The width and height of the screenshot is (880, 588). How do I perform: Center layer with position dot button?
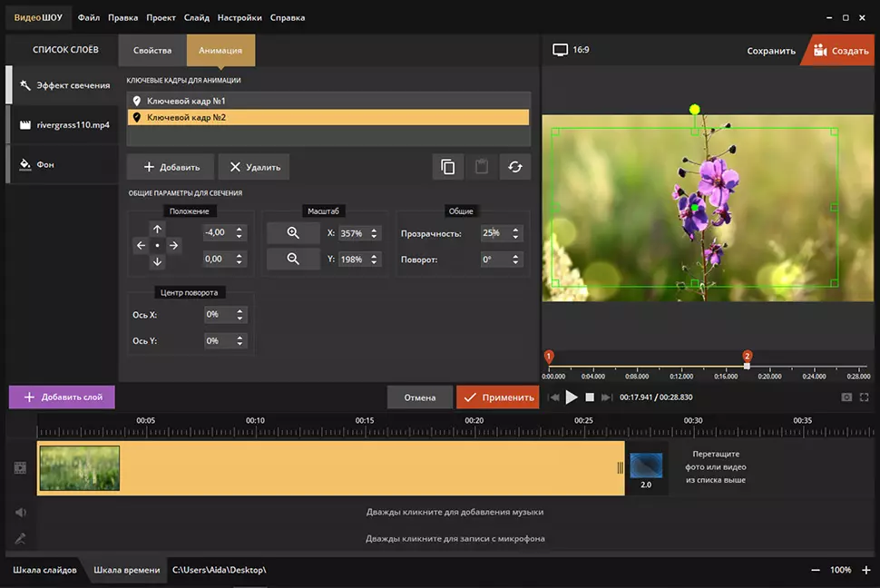(157, 245)
